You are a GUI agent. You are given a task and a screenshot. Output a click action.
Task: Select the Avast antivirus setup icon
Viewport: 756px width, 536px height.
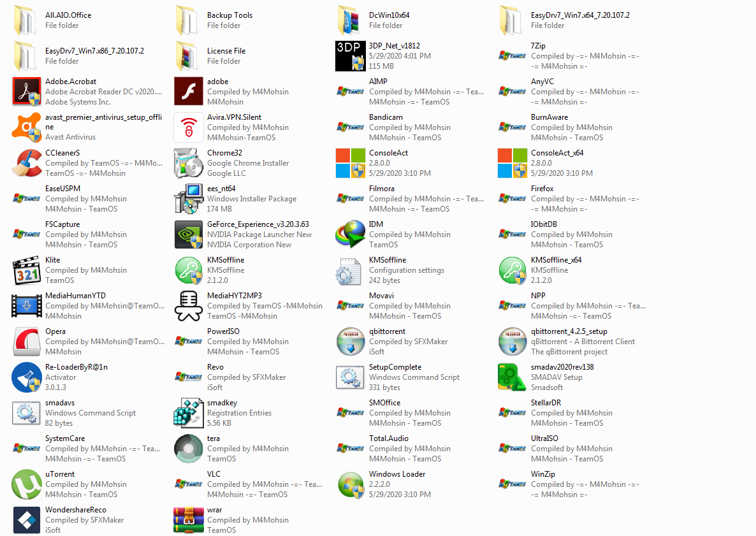(x=27, y=127)
